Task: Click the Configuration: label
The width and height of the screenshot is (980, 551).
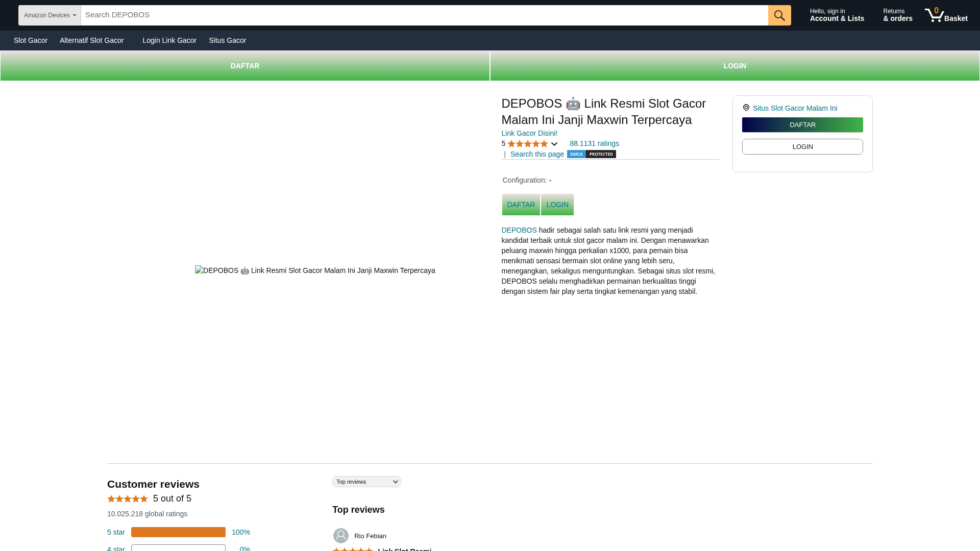Action: [x=524, y=180]
